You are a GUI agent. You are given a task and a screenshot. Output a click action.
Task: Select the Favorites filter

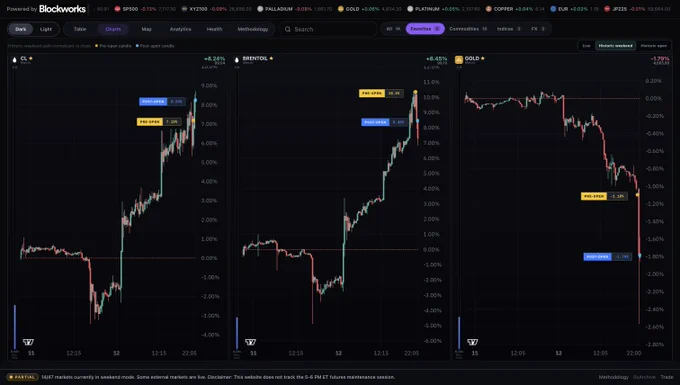(x=425, y=29)
